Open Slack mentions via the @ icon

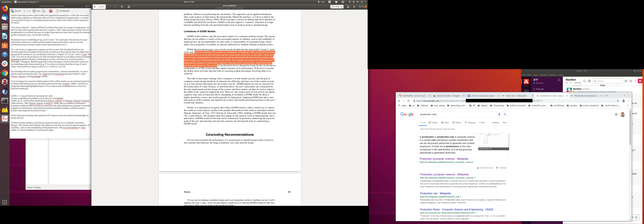626,81
